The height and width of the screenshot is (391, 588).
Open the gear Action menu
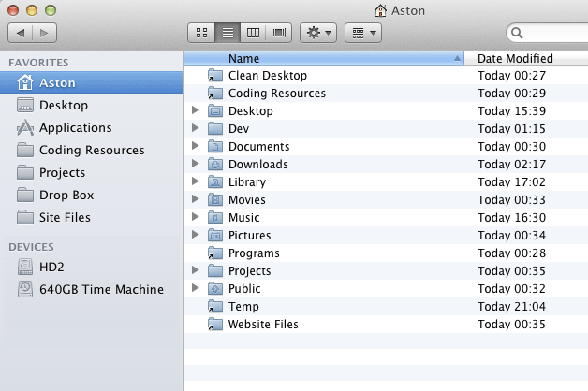pyautogui.click(x=318, y=33)
